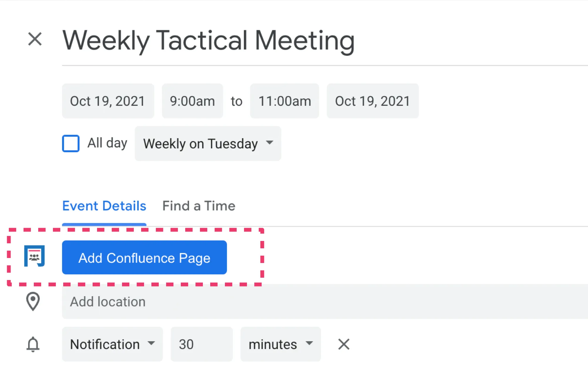Click the Add Confluence Page button
The width and height of the screenshot is (588, 382).
[x=144, y=258]
